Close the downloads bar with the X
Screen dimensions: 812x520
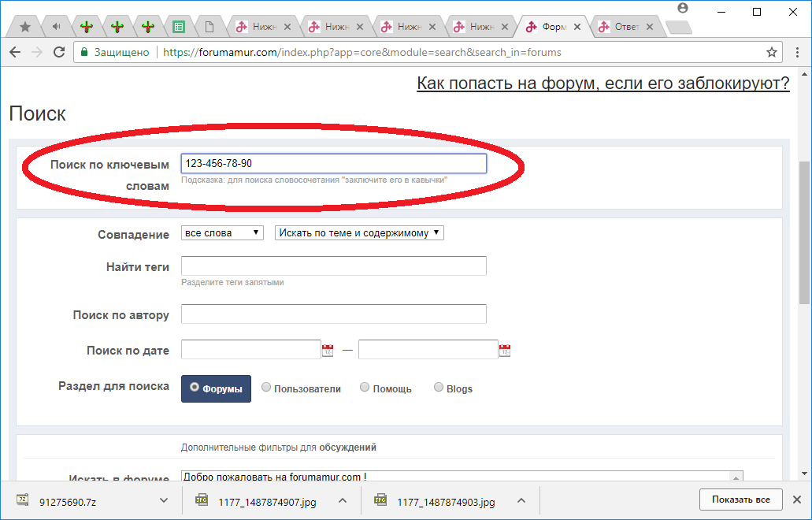(x=795, y=500)
